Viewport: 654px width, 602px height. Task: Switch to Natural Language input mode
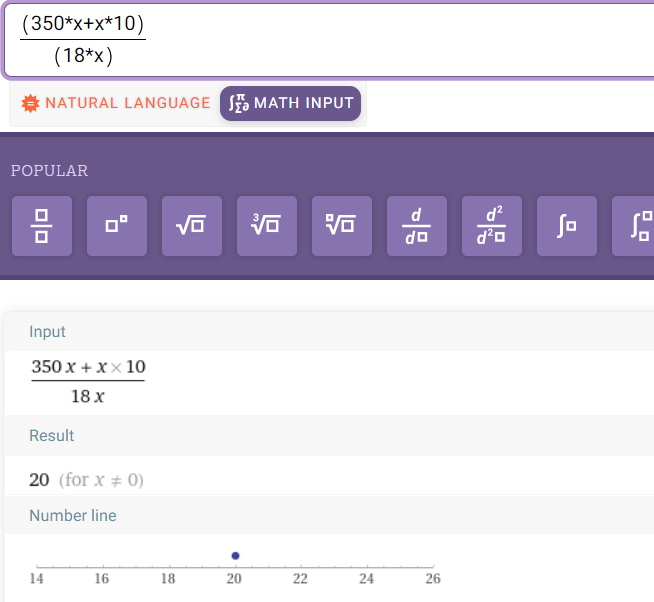point(116,103)
